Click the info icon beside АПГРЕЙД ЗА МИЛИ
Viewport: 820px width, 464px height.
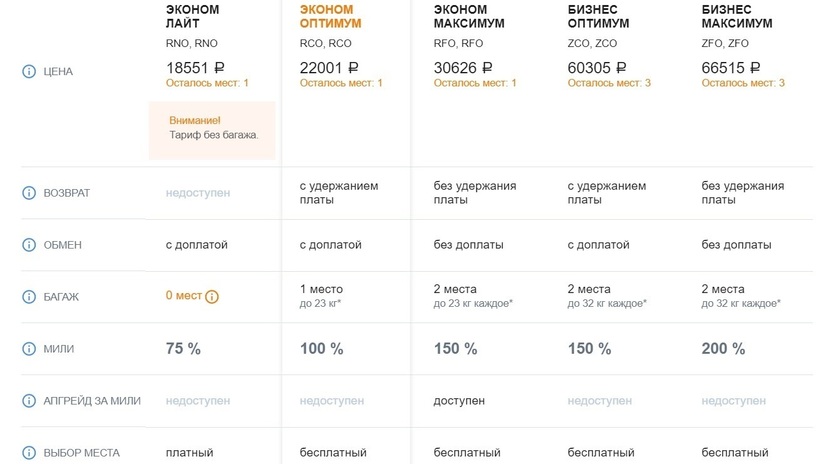pyautogui.click(x=28, y=401)
